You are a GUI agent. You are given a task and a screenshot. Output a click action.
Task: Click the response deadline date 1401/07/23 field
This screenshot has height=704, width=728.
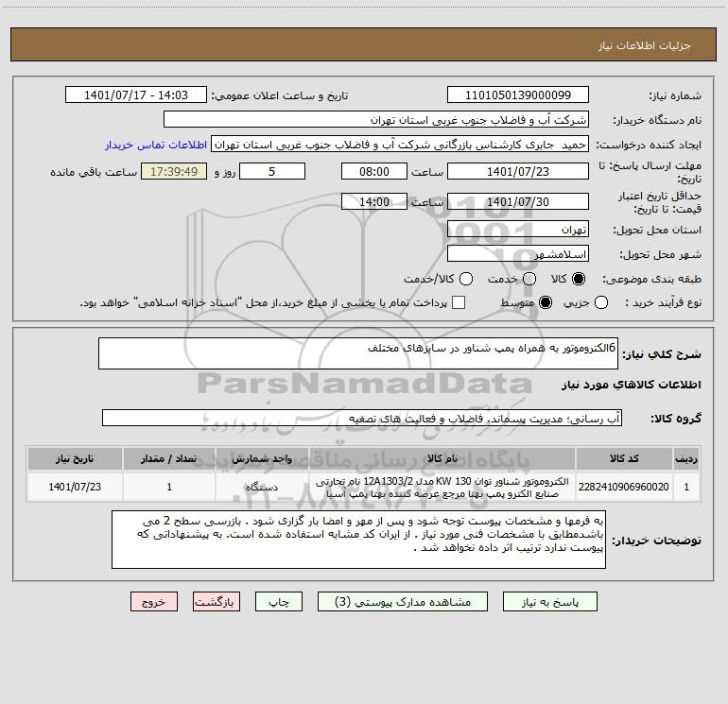tap(518, 171)
